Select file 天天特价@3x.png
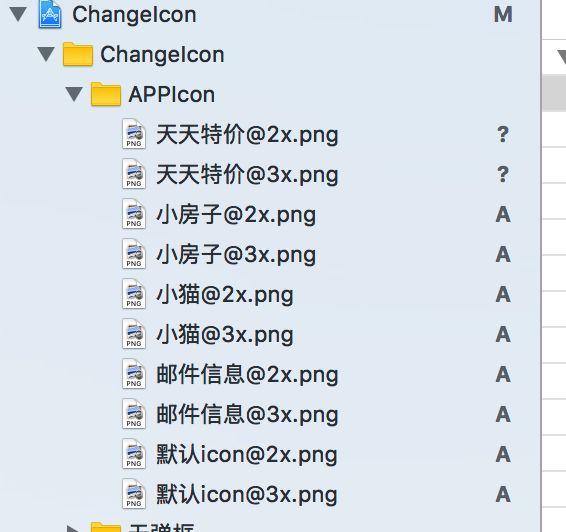The image size is (566, 532). [x=247, y=175]
